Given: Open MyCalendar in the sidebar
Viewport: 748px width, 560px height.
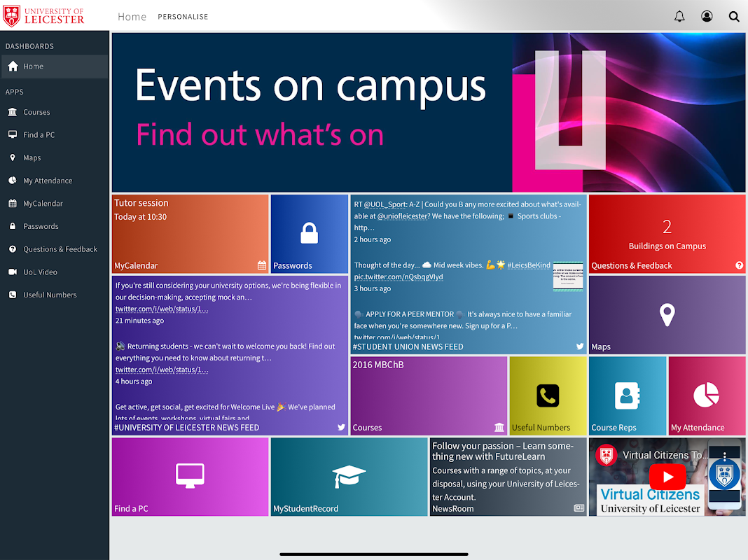Looking at the screenshot, I should [55, 204].
